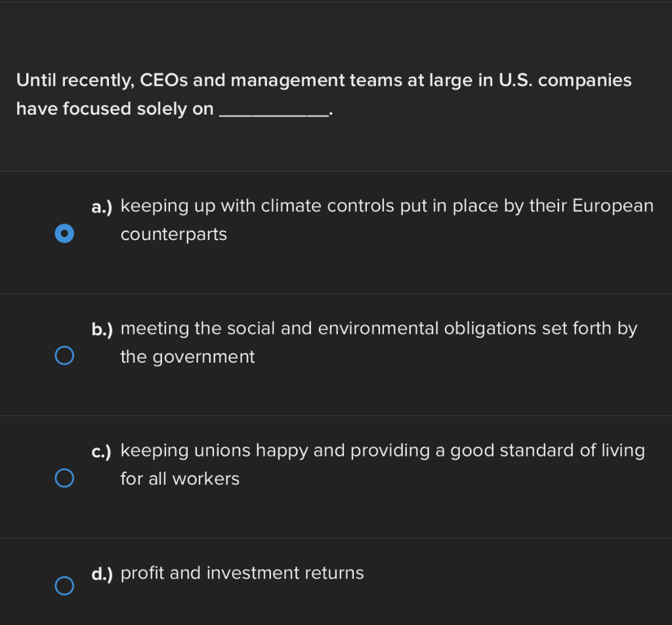Screen dimensions: 672x625
Task: Click the bold "a.)" option label
Action: pyautogui.click(x=102, y=207)
